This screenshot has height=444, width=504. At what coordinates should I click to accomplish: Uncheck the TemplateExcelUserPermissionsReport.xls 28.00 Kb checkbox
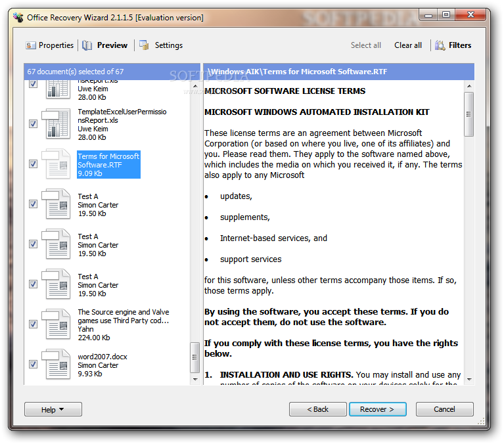pos(33,123)
